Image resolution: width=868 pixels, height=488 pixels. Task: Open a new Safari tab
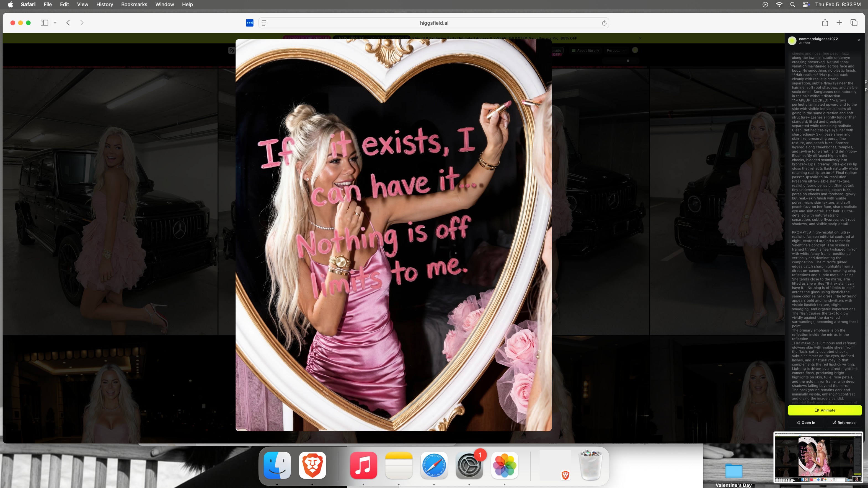point(839,23)
